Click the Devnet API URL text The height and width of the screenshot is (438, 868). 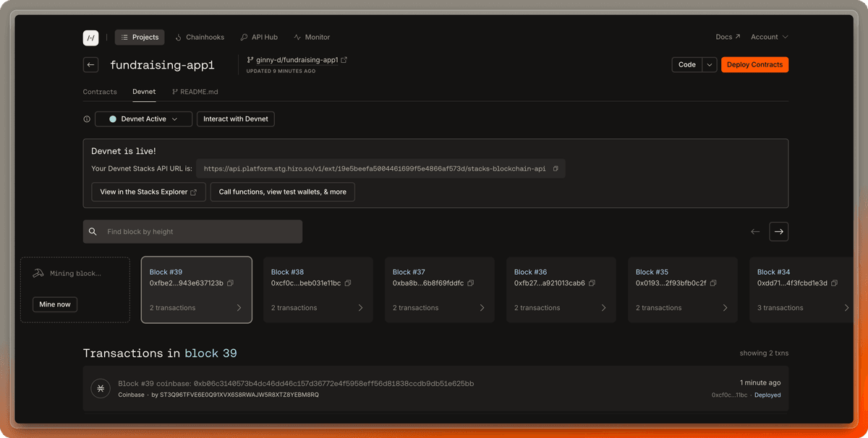[x=375, y=169]
